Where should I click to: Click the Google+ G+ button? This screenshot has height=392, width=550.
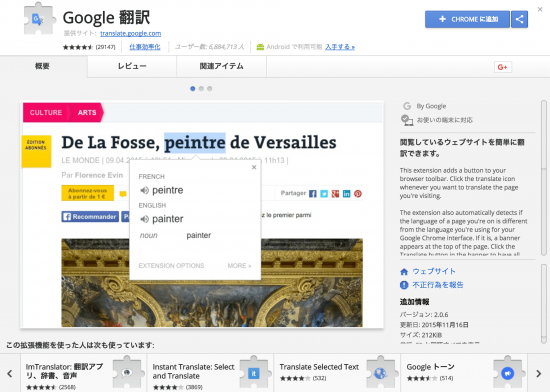tap(503, 67)
